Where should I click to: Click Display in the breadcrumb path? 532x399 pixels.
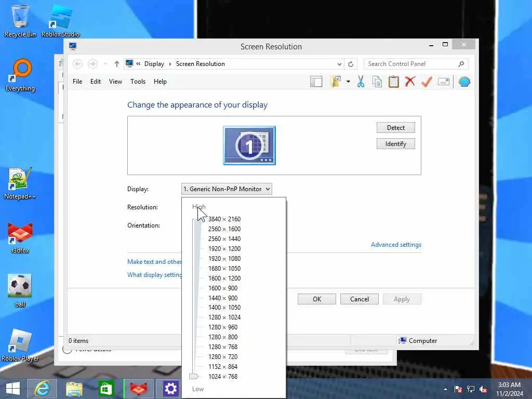coord(154,64)
